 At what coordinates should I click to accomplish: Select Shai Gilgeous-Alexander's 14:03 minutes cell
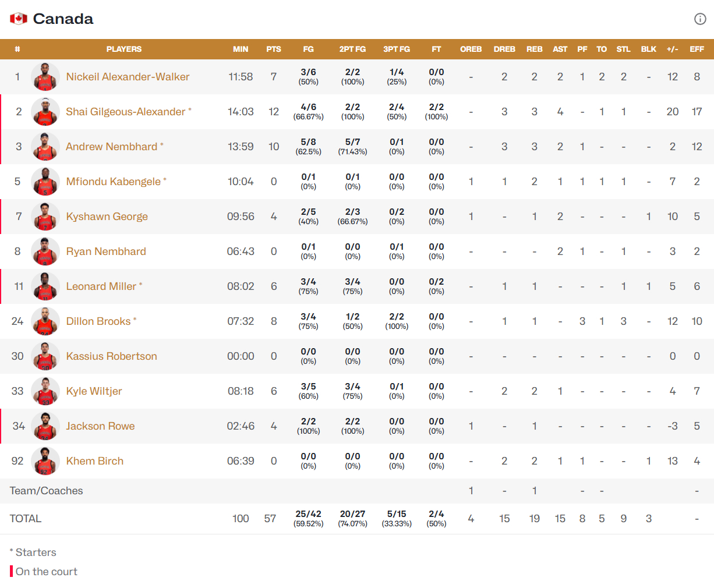click(241, 112)
